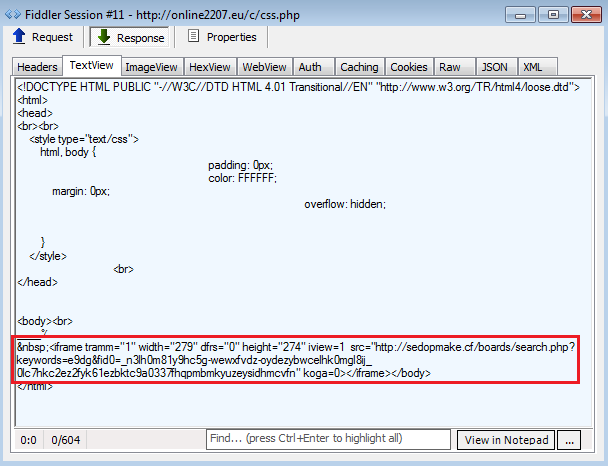Select the TextView tab

tap(92, 65)
